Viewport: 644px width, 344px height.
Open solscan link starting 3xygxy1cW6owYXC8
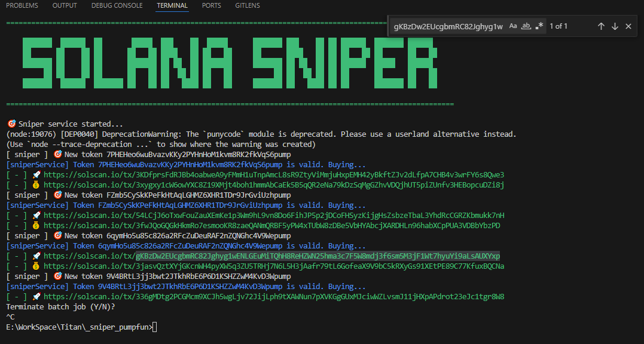click(274, 185)
